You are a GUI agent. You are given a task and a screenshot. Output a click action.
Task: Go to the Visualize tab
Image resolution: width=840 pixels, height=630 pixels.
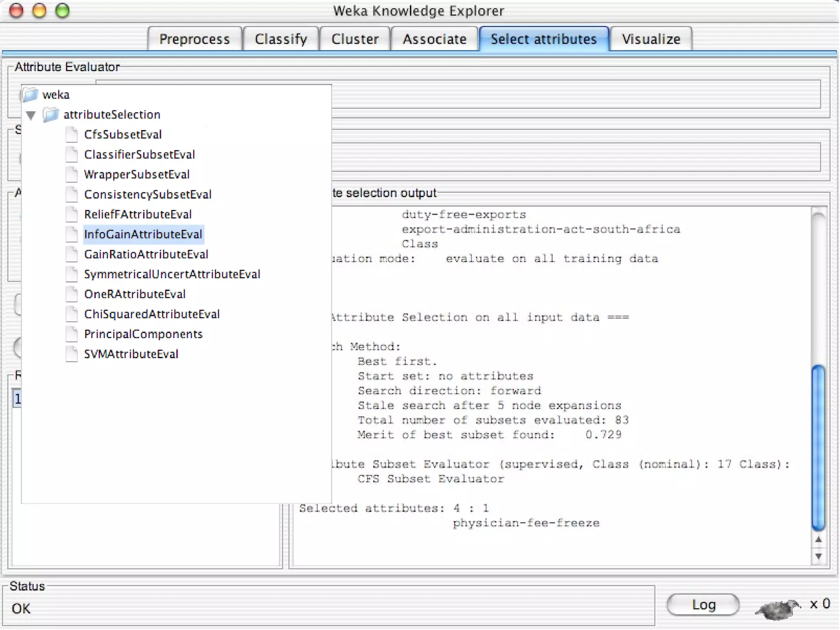pyautogui.click(x=651, y=39)
